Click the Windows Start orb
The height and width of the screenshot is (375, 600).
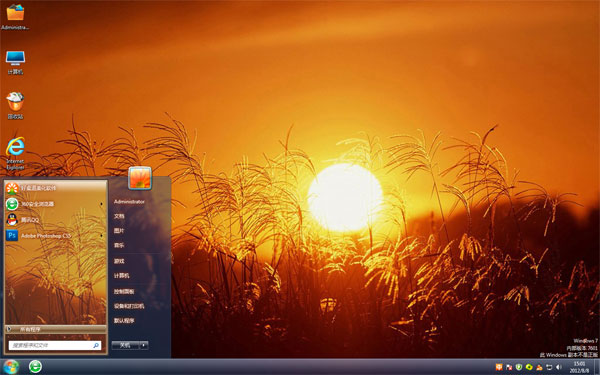(10, 367)
